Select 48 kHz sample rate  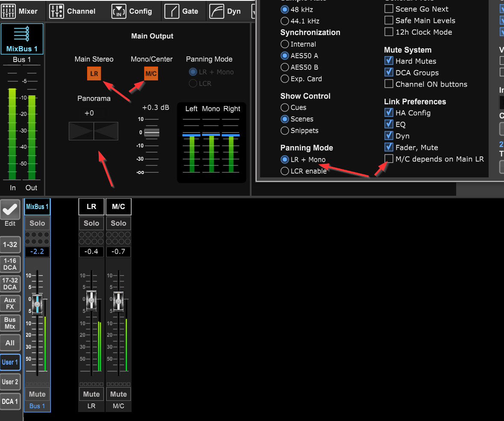284,10
